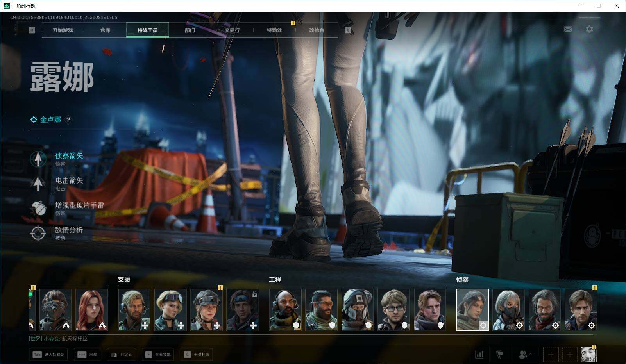Switch to the 改枪台 tab
The height and width of the screenshot is (364, 626).
317,30
